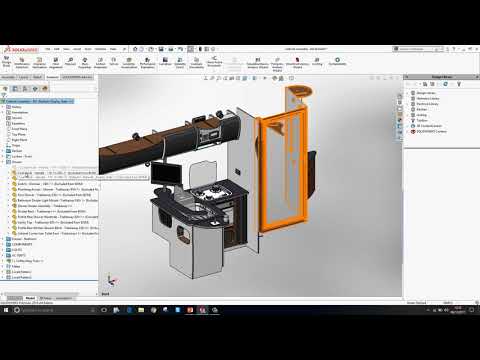
Task: Switch to the ConfigurationManager tab icon
Action: tap(25, 88)
